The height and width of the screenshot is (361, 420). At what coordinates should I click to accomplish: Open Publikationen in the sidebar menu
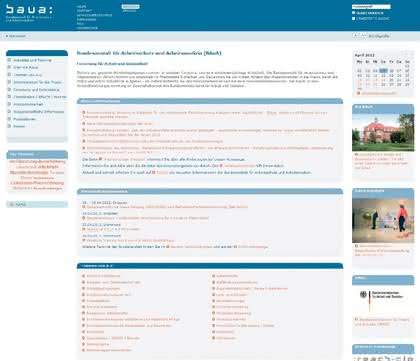point(25,119)
